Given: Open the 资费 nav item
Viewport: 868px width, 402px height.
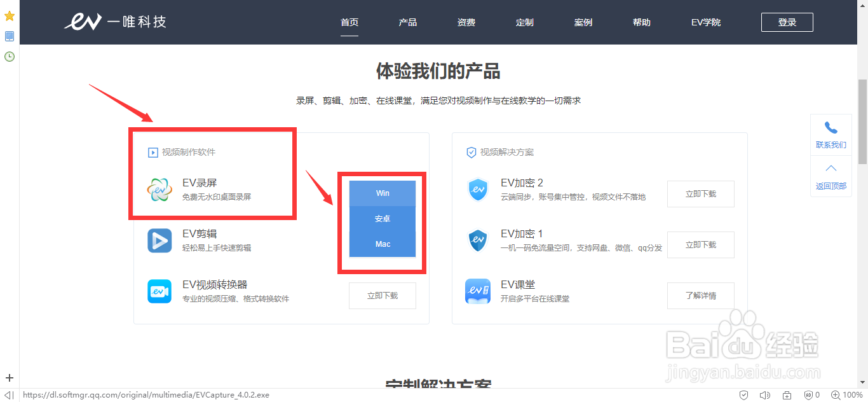Looking at the screenshot, I should pyautogui.click(x=466, y=22).
